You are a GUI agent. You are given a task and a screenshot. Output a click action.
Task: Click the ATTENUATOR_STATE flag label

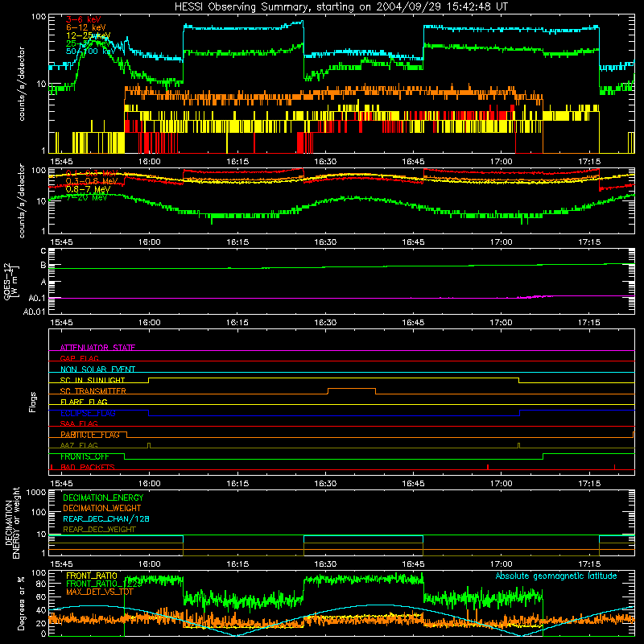pyautogui.click(x=97, y=348)
